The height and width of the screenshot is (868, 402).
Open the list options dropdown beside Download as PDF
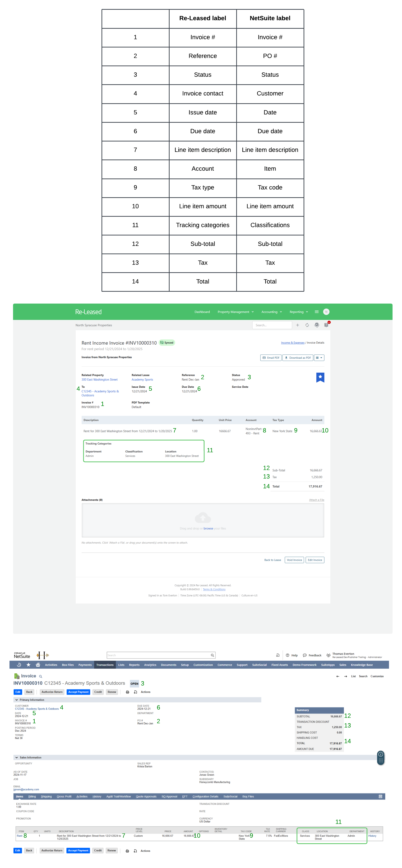pos(319,358)
